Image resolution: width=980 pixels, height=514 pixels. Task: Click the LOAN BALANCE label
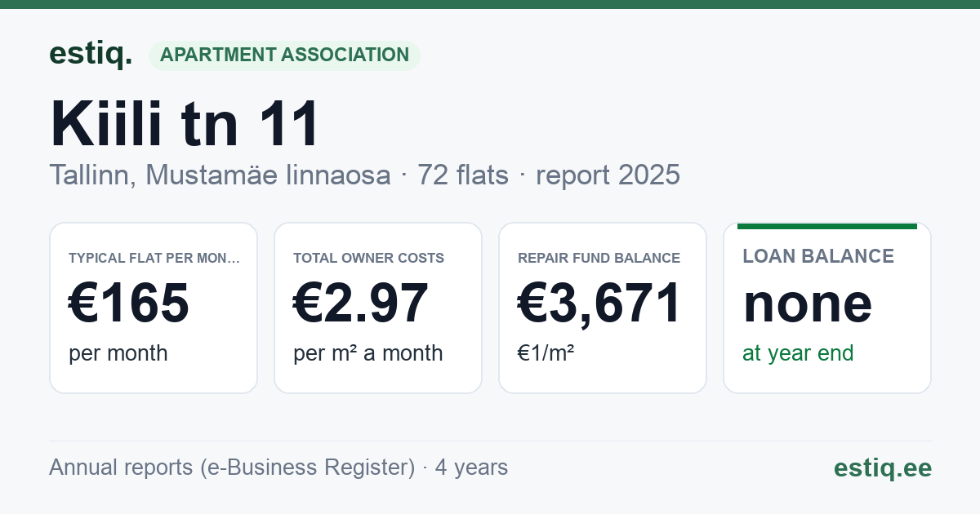[x=818, y=256]
